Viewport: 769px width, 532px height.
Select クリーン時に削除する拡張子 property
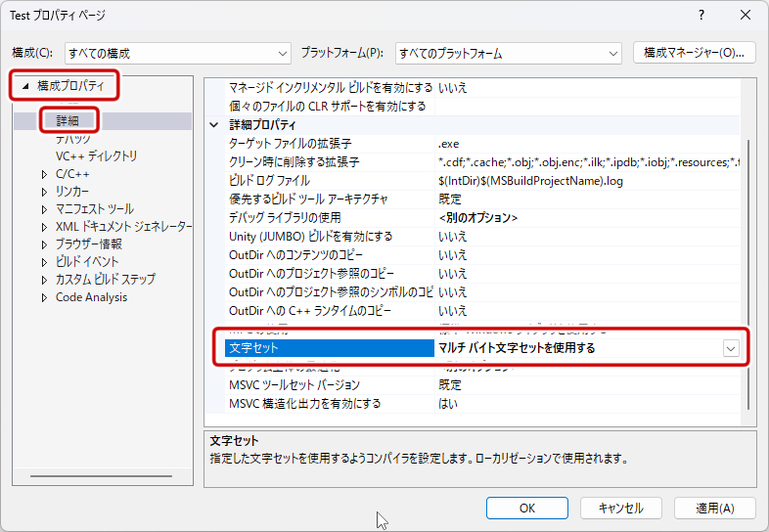point(330,162)
